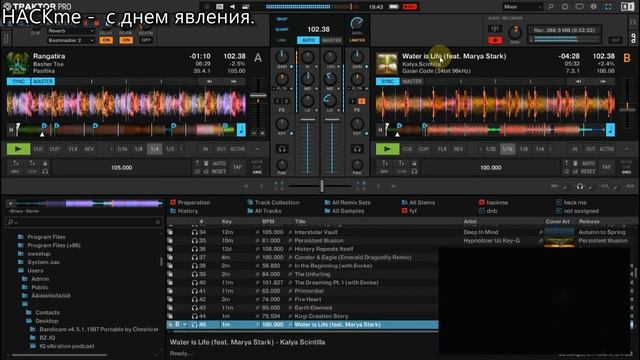Click Deck A beatjump back arrow
This screenshot has height=360, width=640.
coord(209,81)
